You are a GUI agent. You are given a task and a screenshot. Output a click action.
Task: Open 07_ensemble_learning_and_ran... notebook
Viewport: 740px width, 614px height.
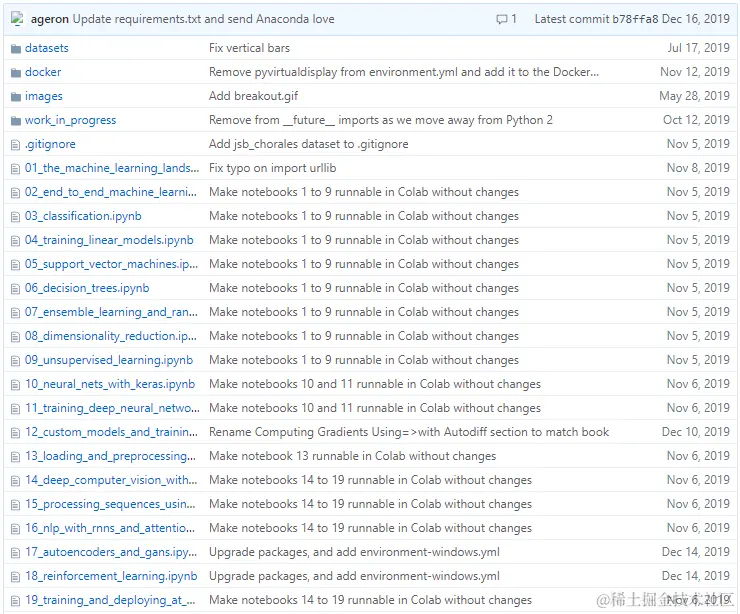[111, 312]
